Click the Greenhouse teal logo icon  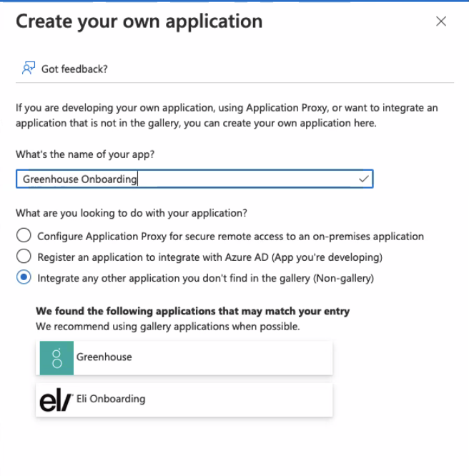(x=56, y=357)
